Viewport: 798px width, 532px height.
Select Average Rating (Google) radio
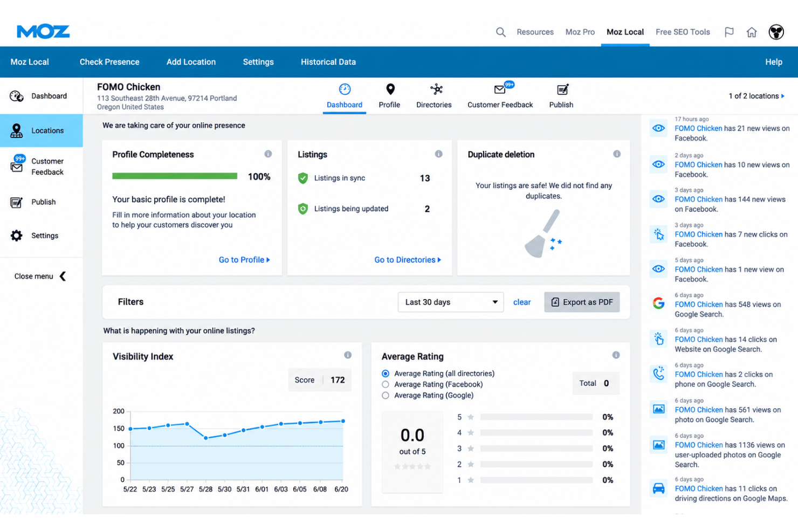tap(386, 395)
